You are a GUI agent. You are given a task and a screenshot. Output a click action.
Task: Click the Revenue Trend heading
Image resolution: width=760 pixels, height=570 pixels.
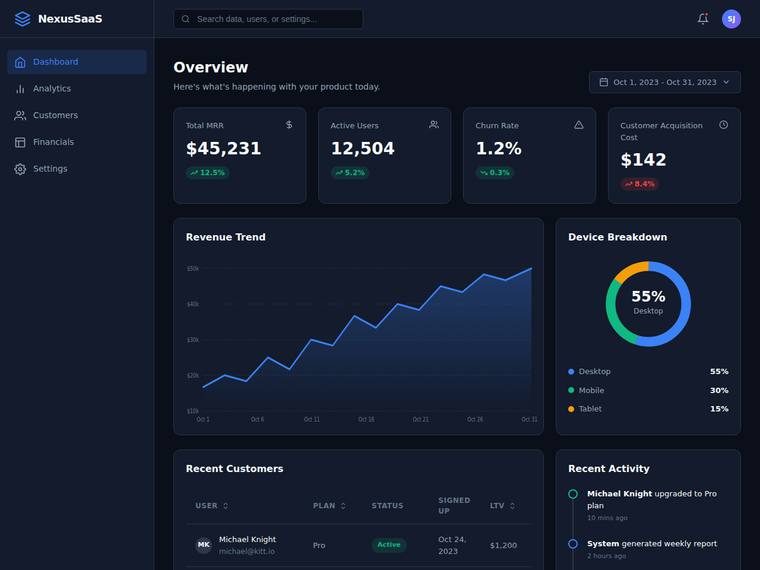click(225, 237)
